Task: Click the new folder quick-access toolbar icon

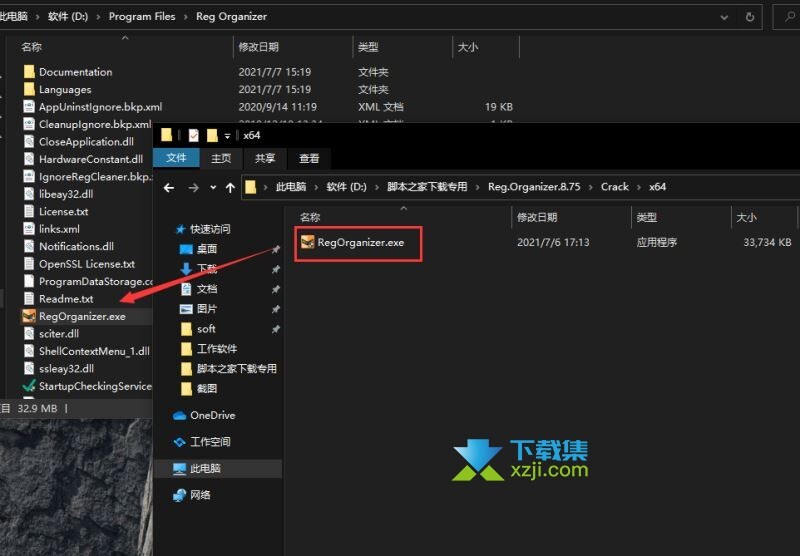Action: (212, 135)
